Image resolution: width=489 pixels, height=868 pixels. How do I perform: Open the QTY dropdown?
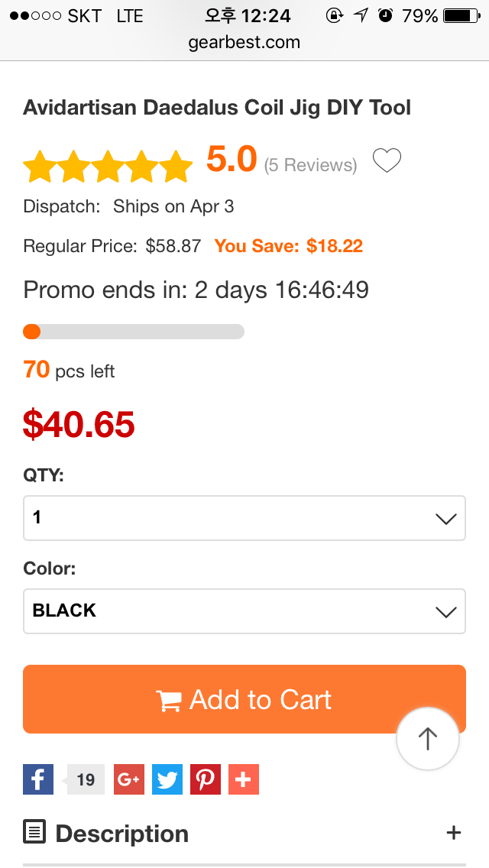(244, 518)
